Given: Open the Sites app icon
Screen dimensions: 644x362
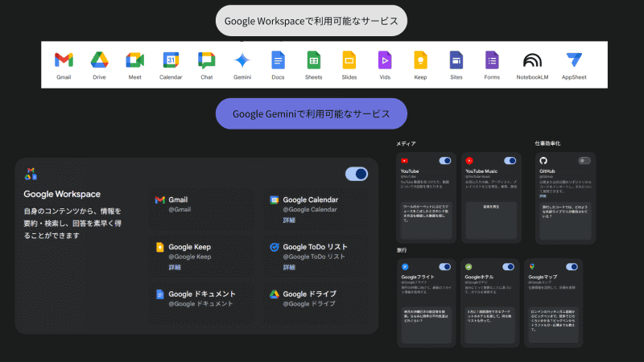Looking at the screenshot, I should point(456,60).
